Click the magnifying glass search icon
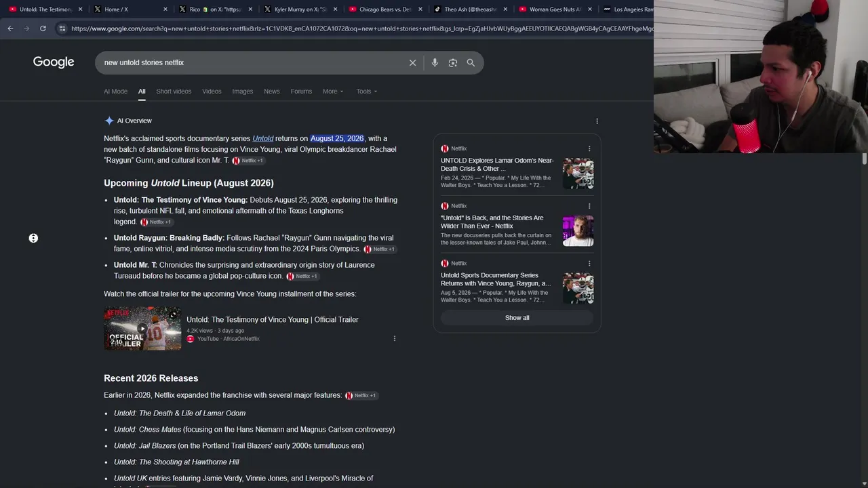Viewport: 868px width, 488px height. [x=471, y=62]
